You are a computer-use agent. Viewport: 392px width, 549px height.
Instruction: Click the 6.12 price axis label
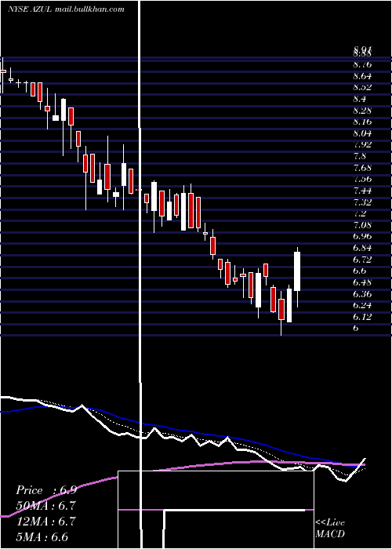[362, 317]
